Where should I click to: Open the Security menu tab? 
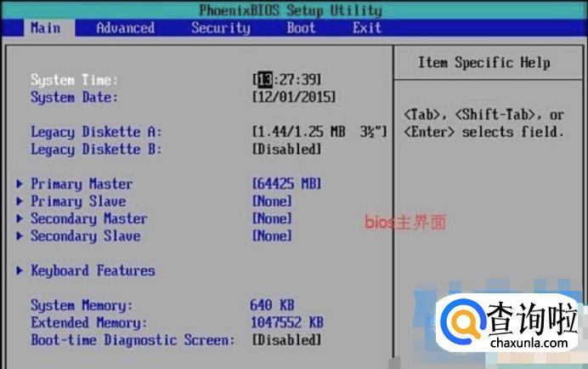[x=221, y=28]
